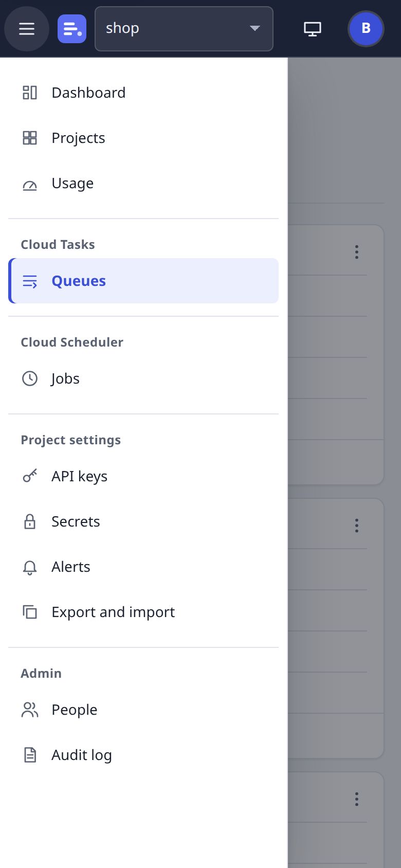This screenshot has width=401, height=868.
Task: Click the Audit log document icon
Action: pos(30,755)
